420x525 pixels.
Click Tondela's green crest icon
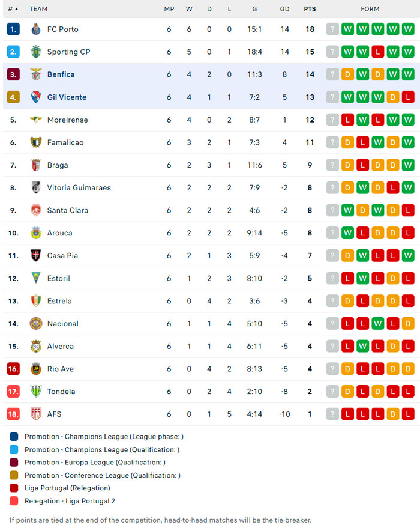(x=36, y=392)
